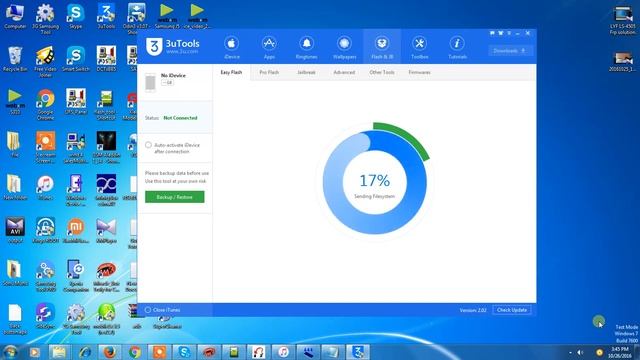The image size is (640, 360).
Task: Click the 3uTools taskbar button
Action: (358, 352)
